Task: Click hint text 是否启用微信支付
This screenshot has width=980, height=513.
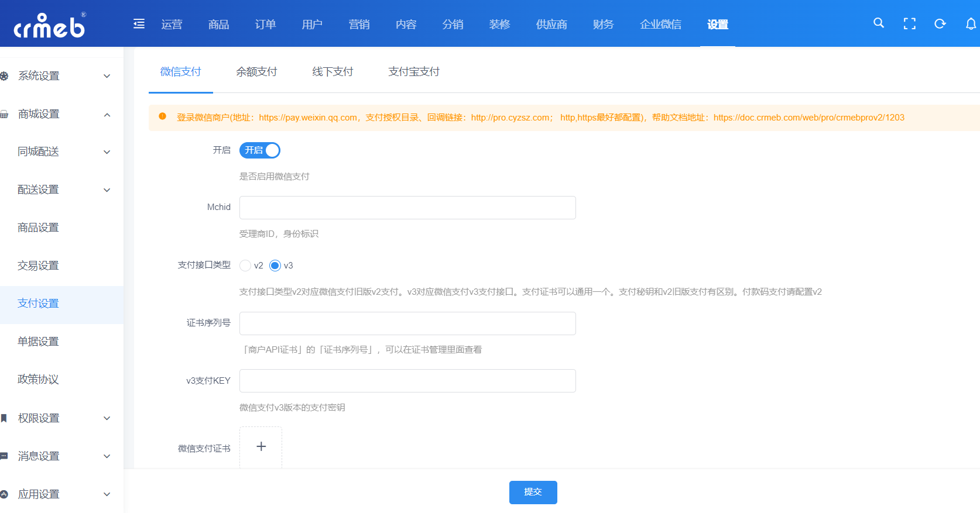Action: point(274,177)
